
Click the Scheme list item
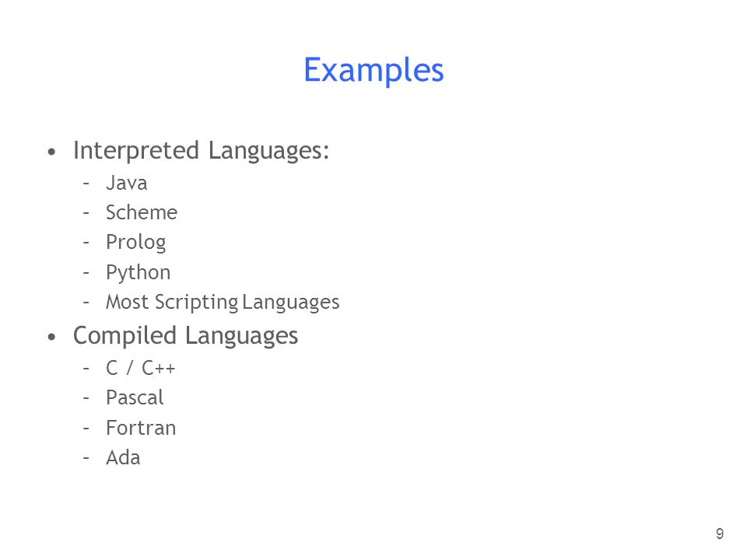tap(142, 212)
